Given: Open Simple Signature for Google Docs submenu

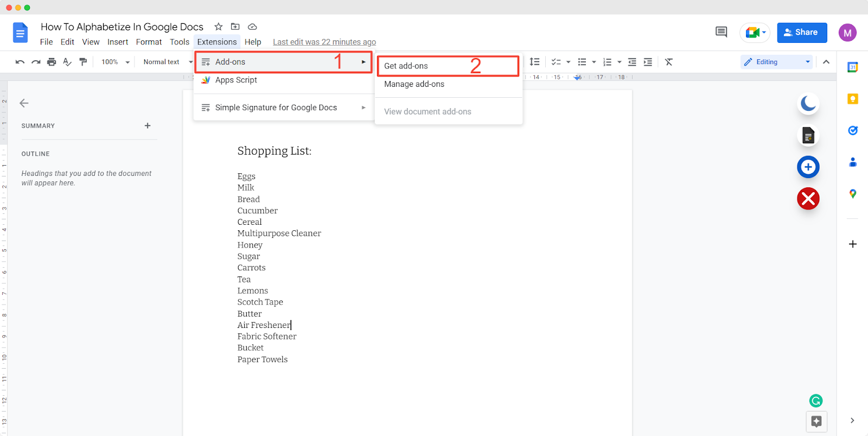Looking at the screenshot, I should pos(284,108).
